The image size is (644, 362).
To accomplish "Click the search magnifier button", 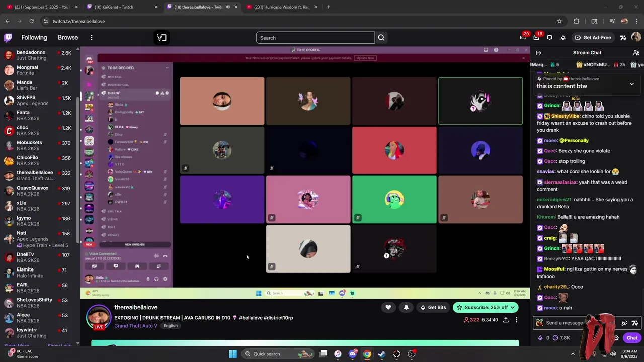I will [x=381, y=38].
